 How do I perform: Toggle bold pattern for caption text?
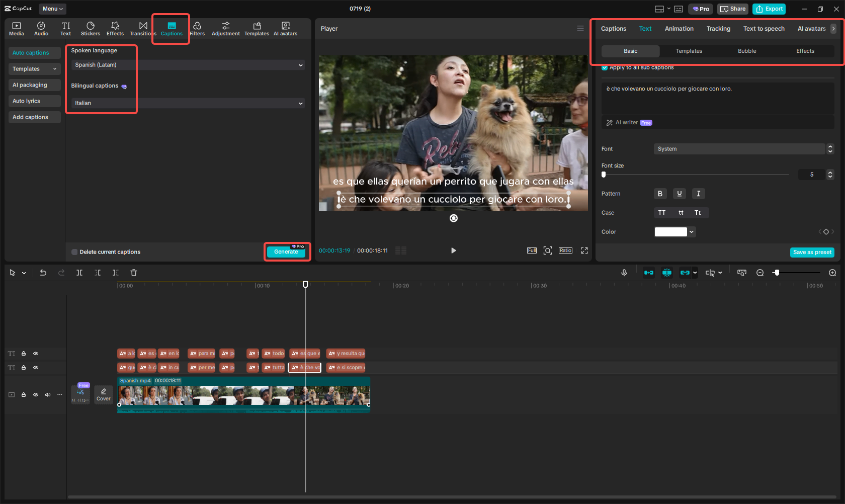pyautogui.click(x=660, y=194)
